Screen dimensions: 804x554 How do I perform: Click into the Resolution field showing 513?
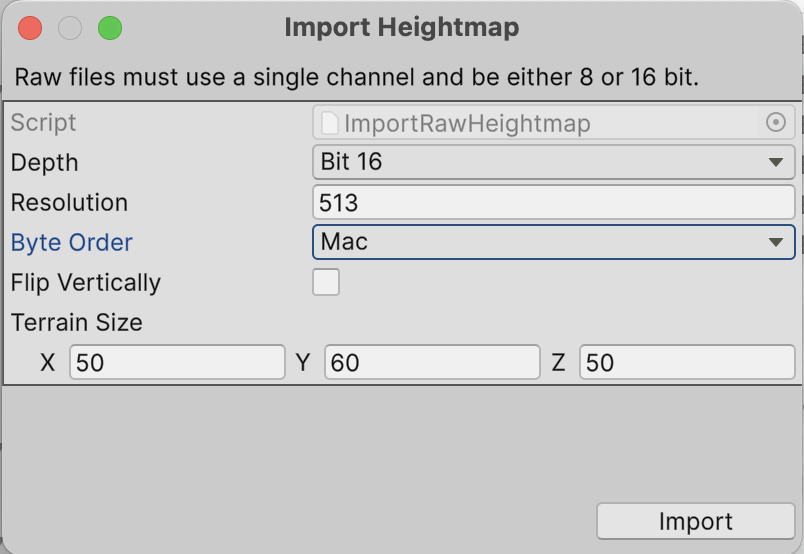[x=553, y=202]
